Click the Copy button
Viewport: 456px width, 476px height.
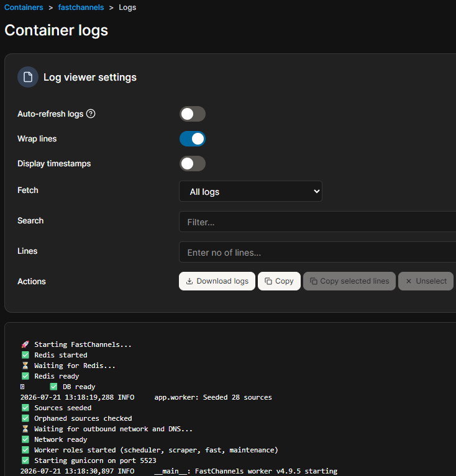point(279,281)
